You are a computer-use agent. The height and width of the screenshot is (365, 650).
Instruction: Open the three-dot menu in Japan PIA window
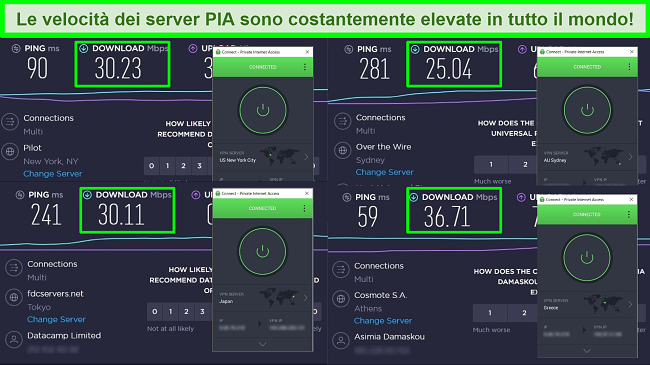304,208
